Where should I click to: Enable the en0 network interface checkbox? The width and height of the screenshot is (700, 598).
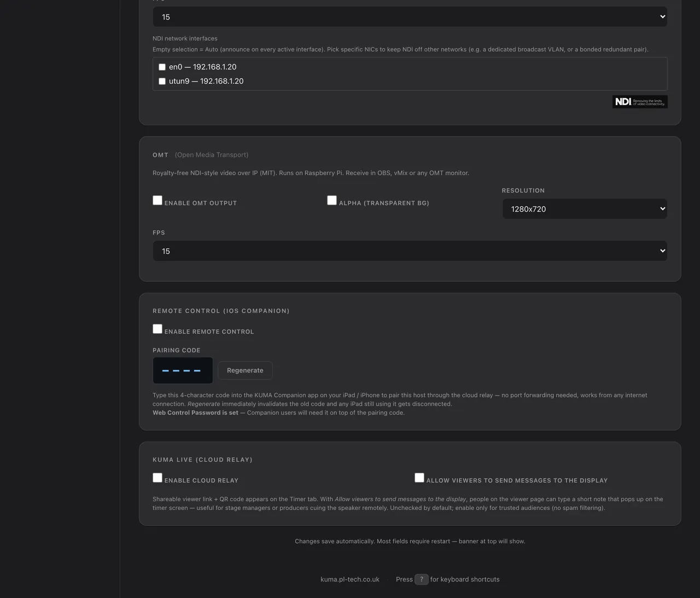coord(162,67)
